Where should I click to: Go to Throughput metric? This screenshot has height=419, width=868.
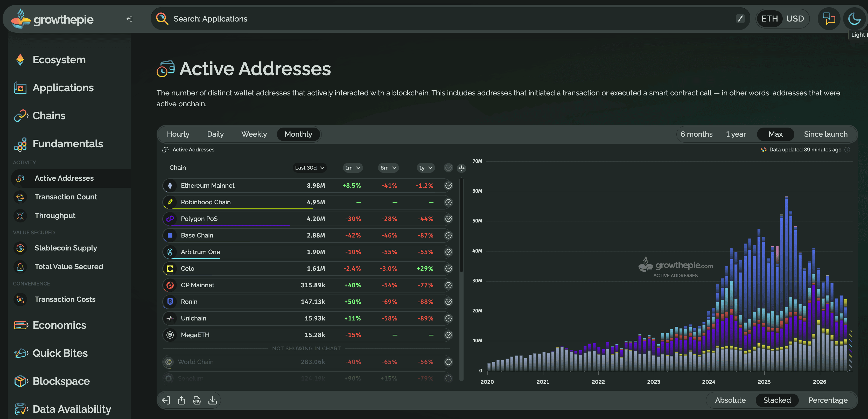pos(55,215)
